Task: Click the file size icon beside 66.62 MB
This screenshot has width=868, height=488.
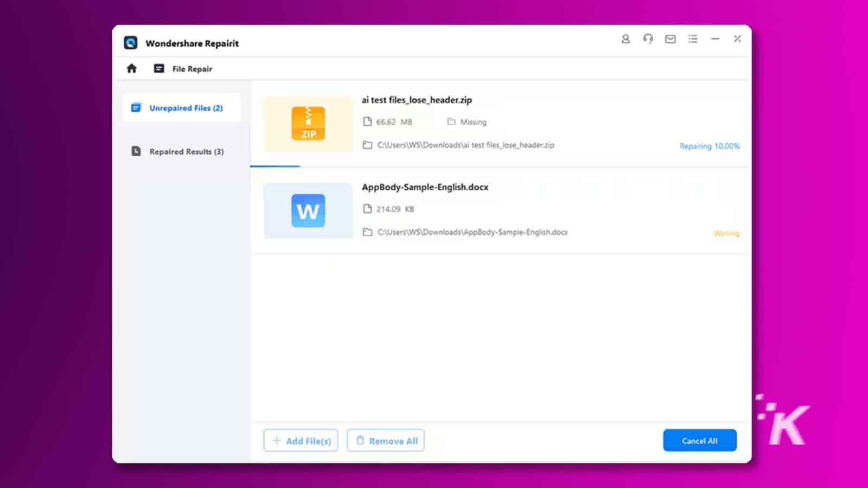Action: click(367, 121)
